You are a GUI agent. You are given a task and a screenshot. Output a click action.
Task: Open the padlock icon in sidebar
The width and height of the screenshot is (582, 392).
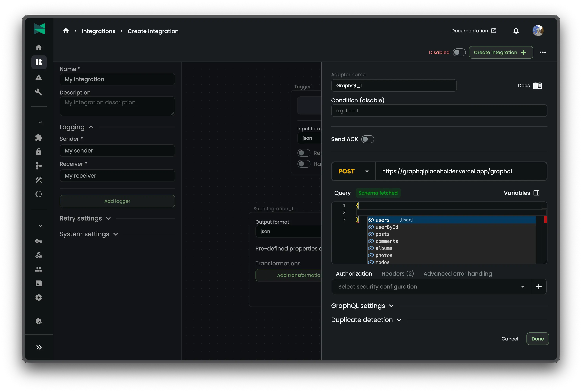coord(38,152)
